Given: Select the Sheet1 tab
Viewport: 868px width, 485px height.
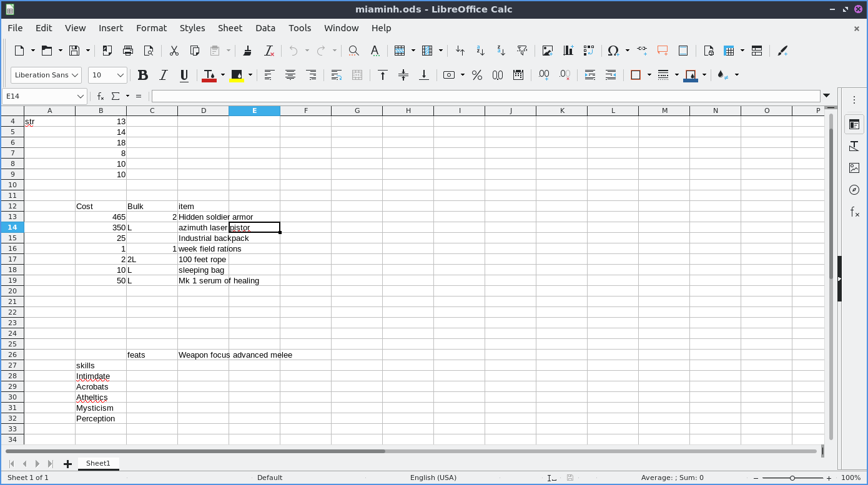Looking at the screenshot, I should click(98, 463).
